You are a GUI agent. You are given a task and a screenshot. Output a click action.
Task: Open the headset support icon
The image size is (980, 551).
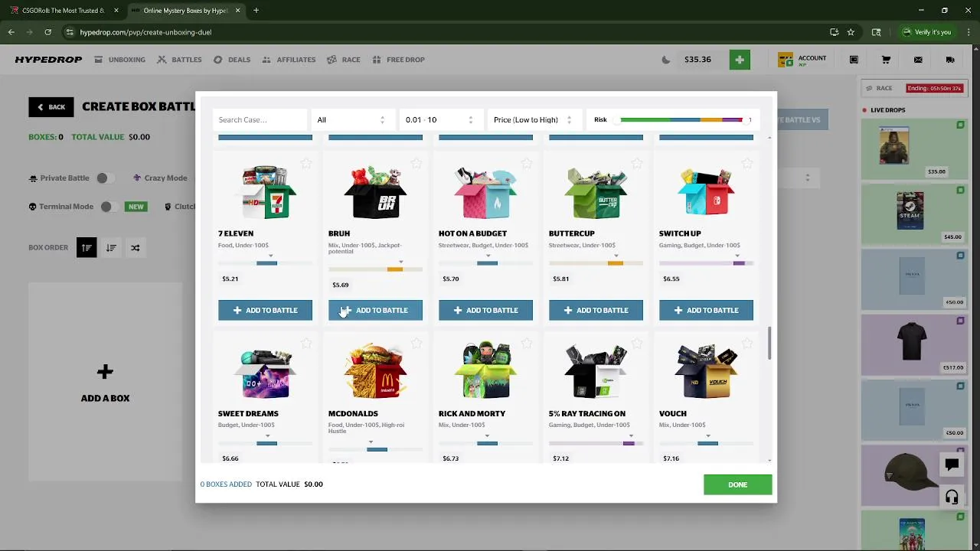point(952,497)
